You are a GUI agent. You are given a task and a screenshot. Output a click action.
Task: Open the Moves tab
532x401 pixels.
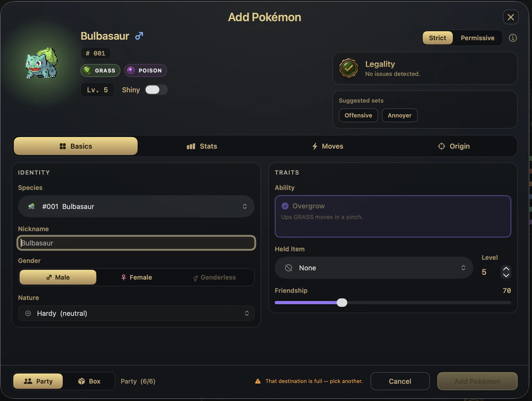pyautogui.click(x=327, y=146)
